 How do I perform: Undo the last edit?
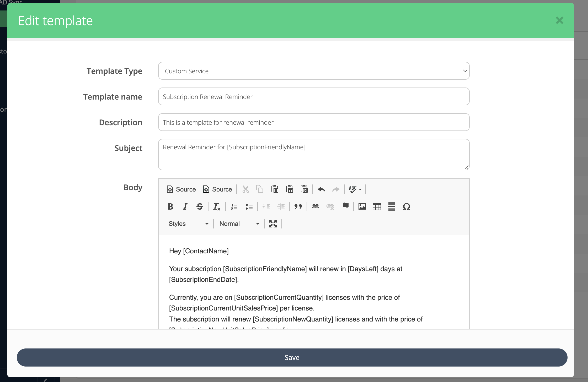pos(321,189)
